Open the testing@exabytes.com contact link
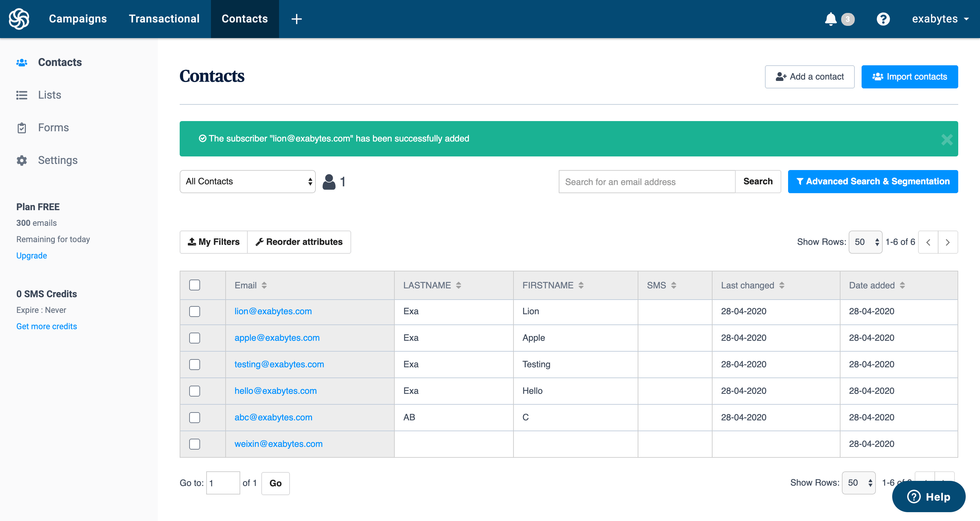This screenshot has height=521, width=980. pyautogui.click(x=279, y=364)
